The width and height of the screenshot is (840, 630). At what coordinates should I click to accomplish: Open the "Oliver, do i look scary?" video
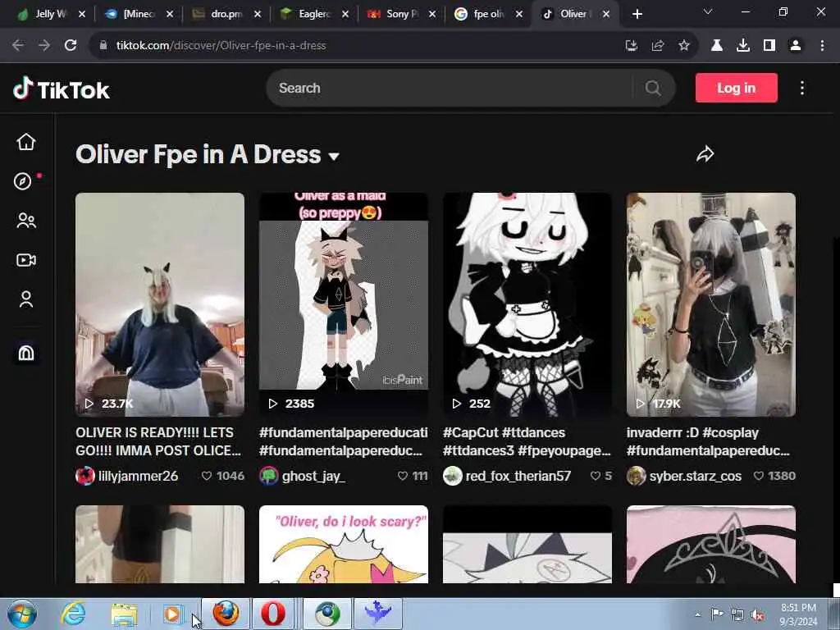click(344, 545)
